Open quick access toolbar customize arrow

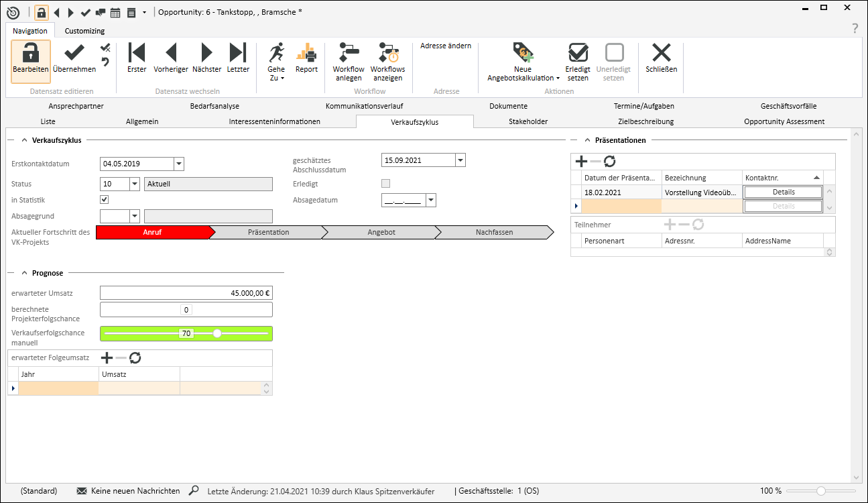pyautogui.click(x=145, y=12)
